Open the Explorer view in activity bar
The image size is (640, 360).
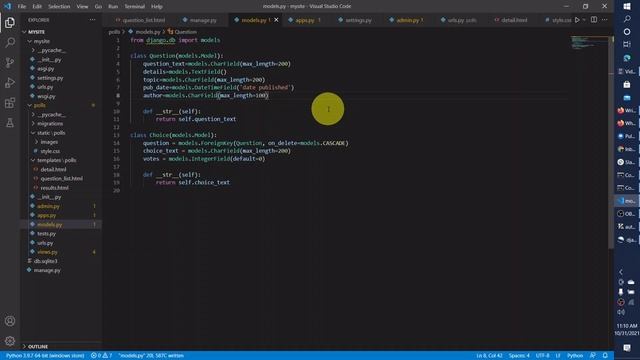click(x=10, y=22)
